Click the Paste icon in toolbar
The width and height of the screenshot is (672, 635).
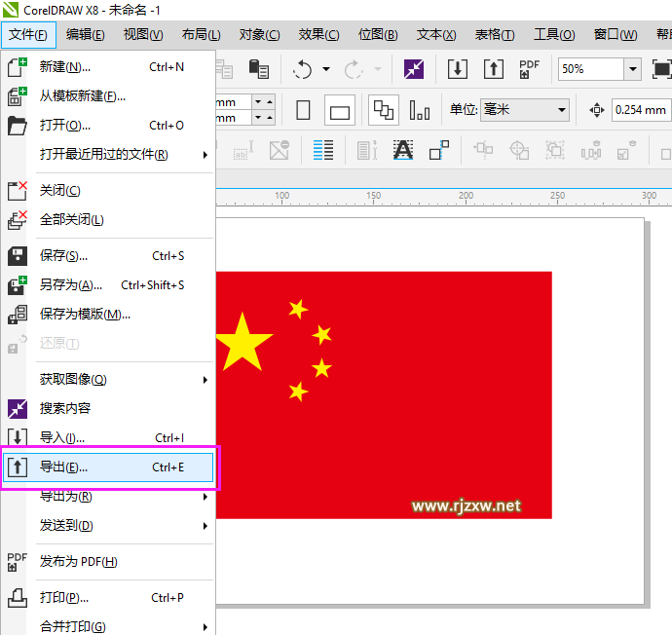[x=259, y=69]
